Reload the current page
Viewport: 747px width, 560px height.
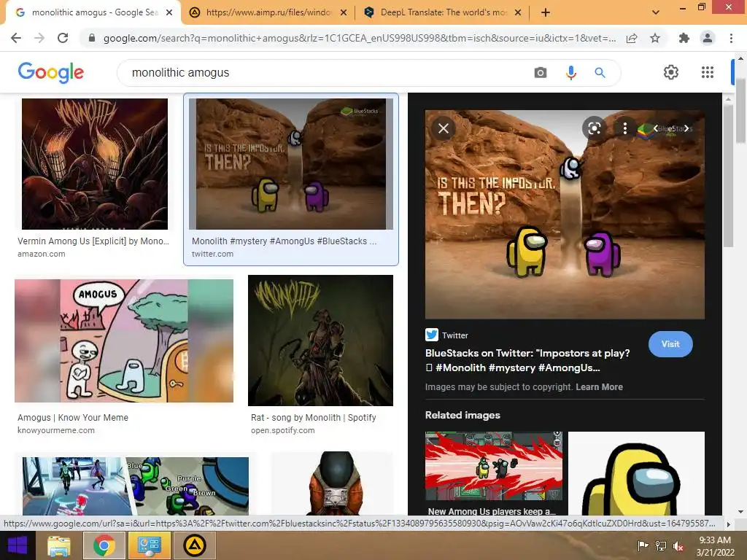pos(63,38)
